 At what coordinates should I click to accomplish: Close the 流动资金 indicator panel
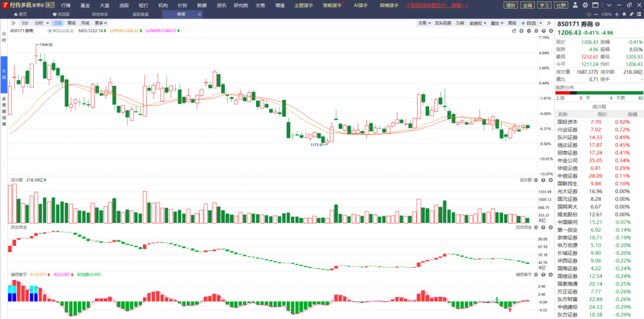point(549,227)
